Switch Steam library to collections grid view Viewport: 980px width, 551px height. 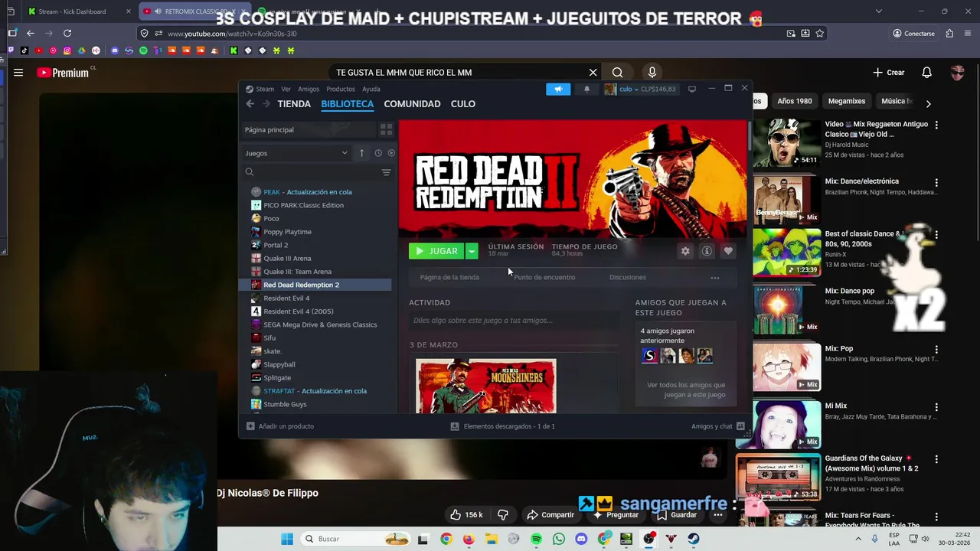pos(387,129)
